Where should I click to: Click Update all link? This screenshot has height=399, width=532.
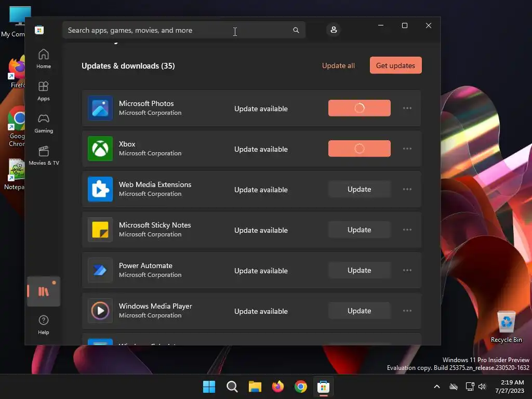pos(338,65)
